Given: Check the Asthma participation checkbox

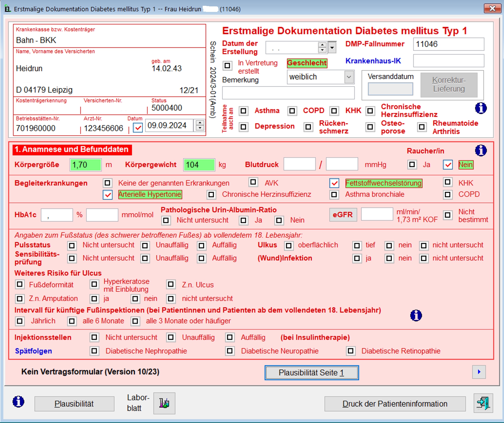Looking at the screenshot, I should click(x=243, y=111).
